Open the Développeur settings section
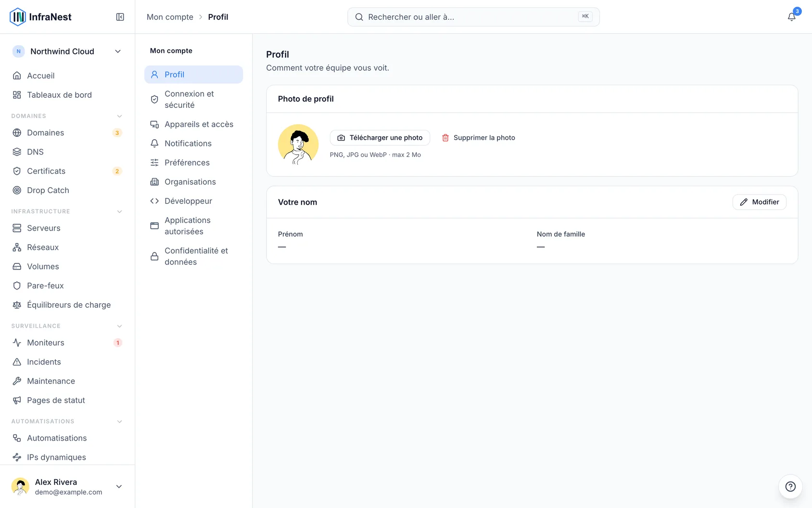 [x=193, y=201]
